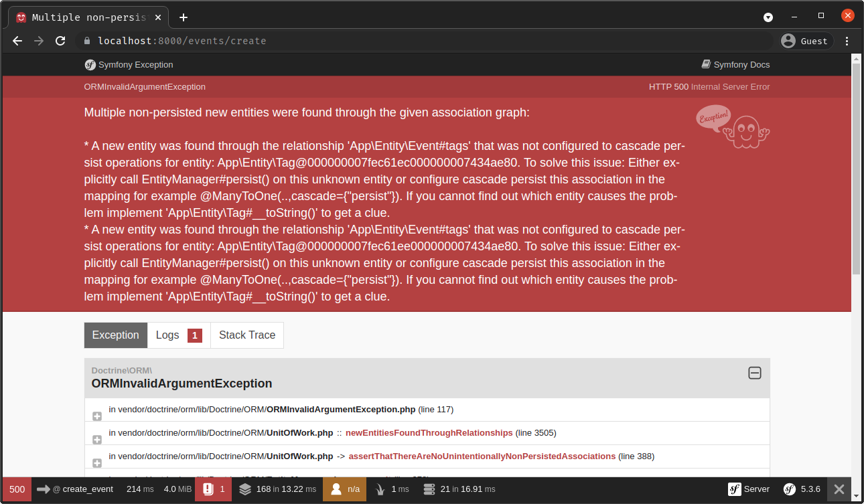Click the page's vertical scrollbar

[x=856, y=167]
